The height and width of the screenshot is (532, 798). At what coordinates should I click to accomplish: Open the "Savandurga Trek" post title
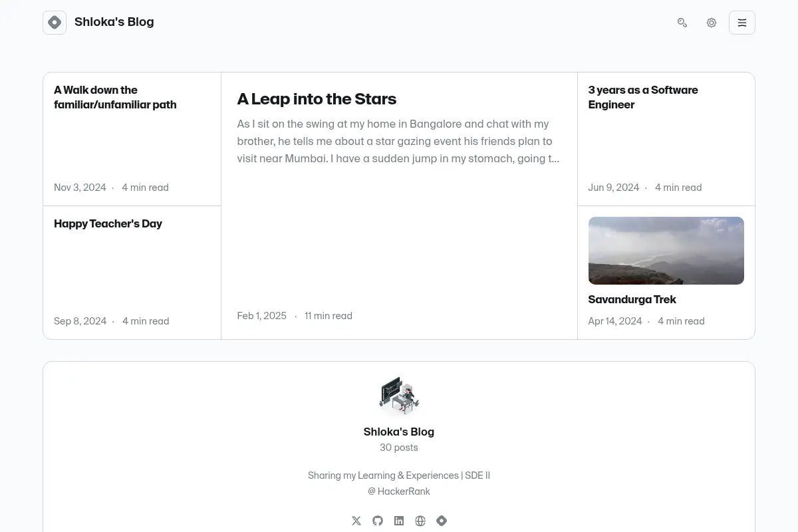click(632, 299)
